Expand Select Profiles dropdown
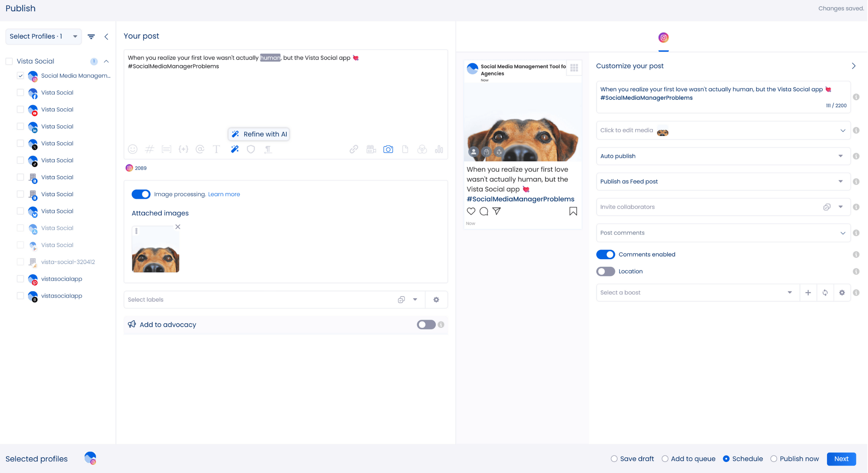The image size is (868, 473). click(44, 37)
